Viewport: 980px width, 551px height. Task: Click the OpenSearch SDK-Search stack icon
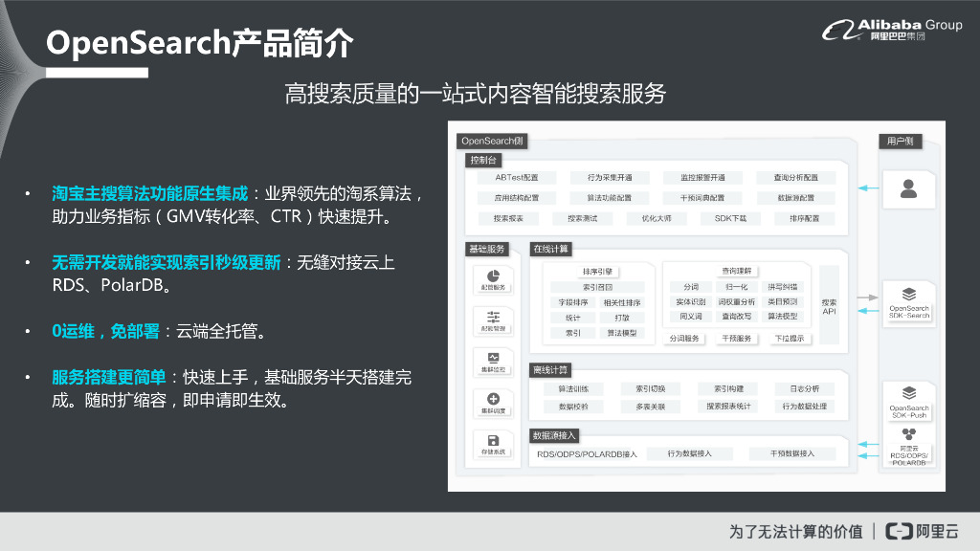909,295
